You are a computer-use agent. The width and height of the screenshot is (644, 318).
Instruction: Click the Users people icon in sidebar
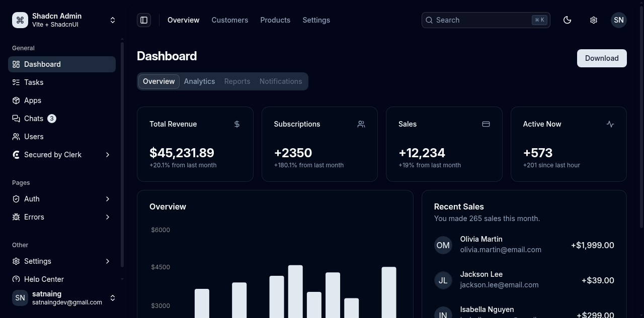pyautogui.click(x=16, y=137)
